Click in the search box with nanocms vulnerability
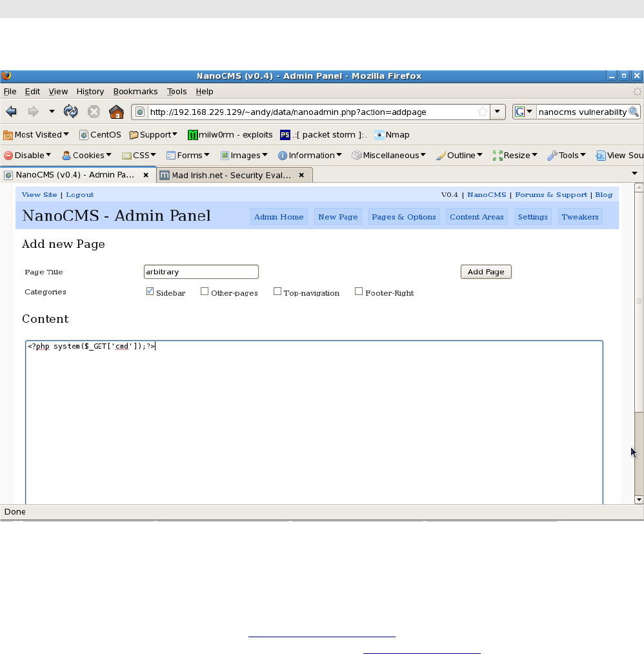 pyautogui.click(x=582, y=112)
